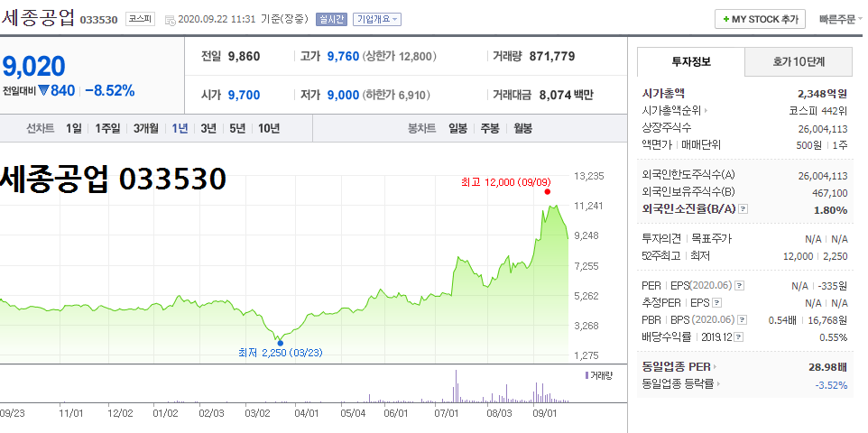
Task: Click the calendar icon beside the date
Action: [171, 21]
